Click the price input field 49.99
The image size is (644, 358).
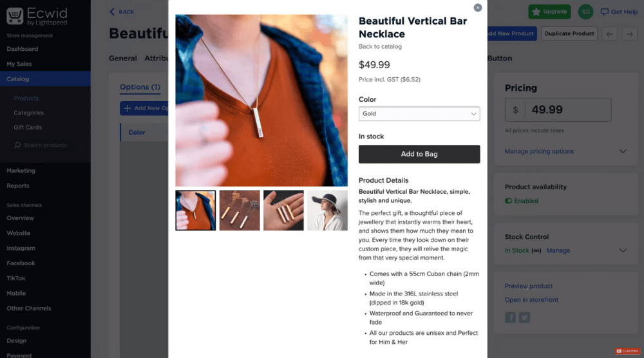[558, 109]
